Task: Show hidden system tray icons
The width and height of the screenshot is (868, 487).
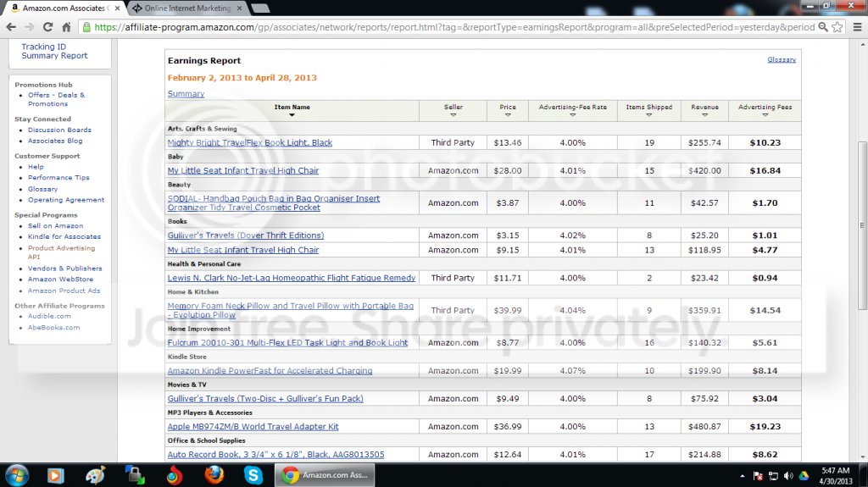Action: tap(743, 476)
